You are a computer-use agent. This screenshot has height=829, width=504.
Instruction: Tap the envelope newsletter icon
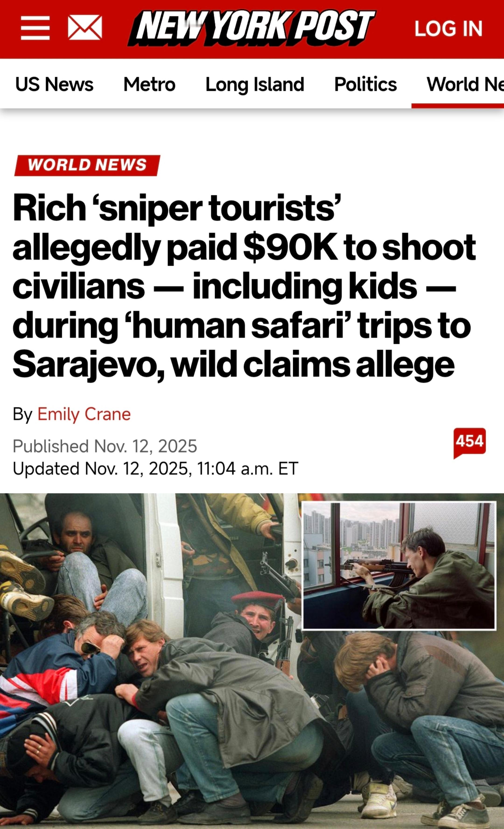tap(85, 28)
